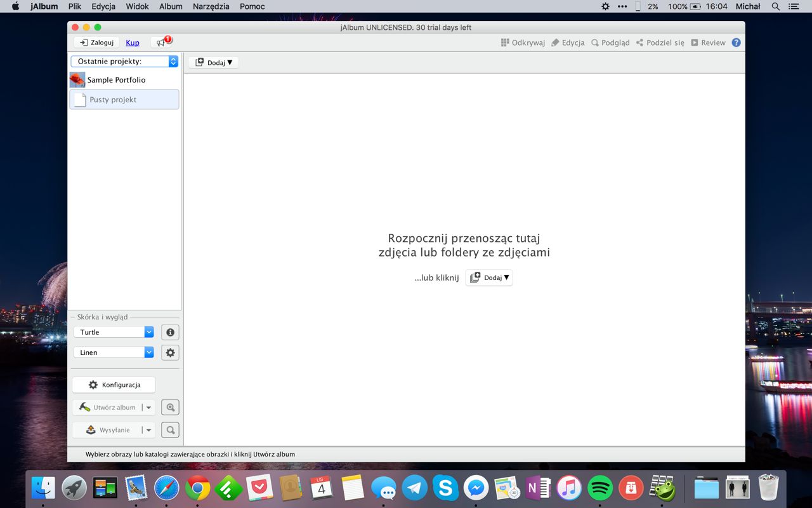
Task: Expand the Utwórz album arrow menu
Action: coord(148,408)
